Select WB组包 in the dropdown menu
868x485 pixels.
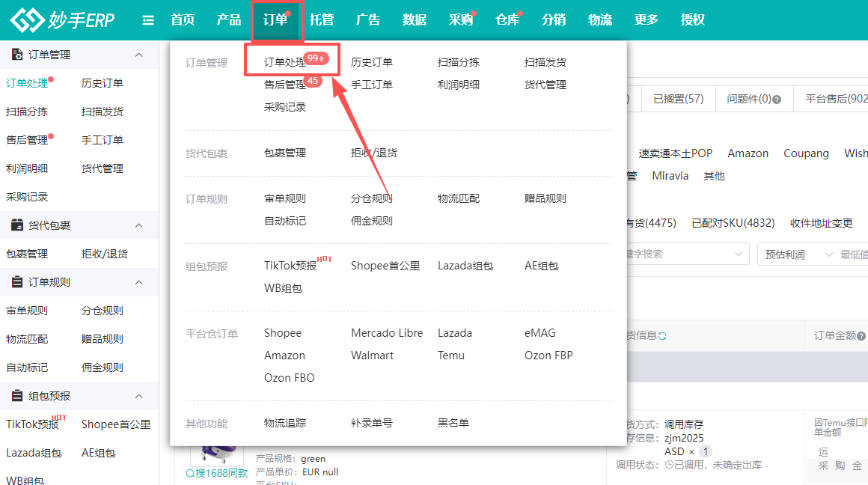(283, 288)
